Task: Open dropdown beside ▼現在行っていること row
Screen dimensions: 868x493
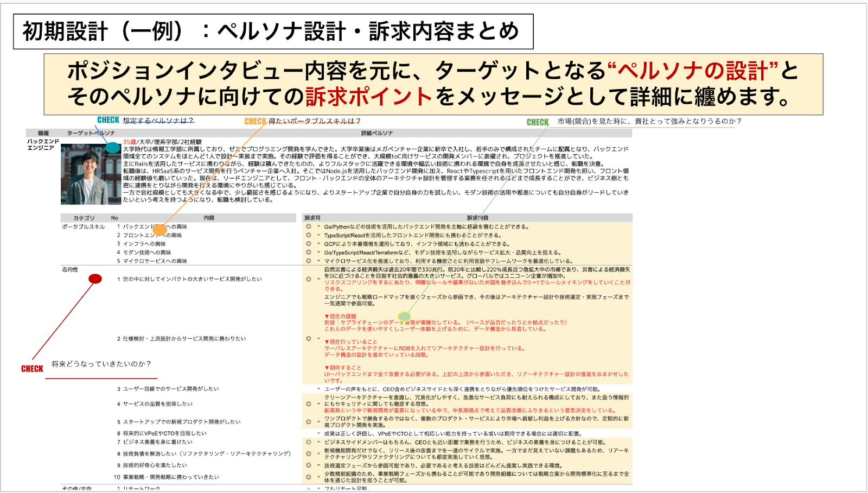Action: coord(318,339)
